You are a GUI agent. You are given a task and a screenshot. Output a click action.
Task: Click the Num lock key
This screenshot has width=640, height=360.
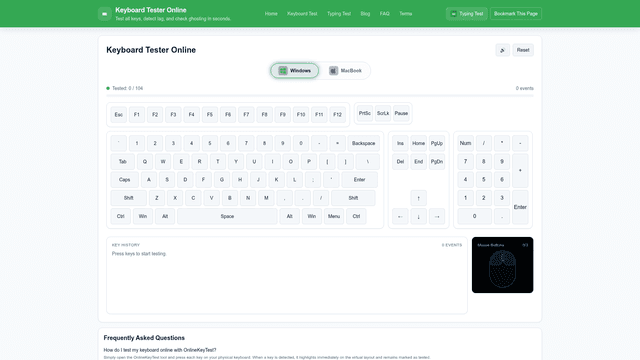pyautogui.click(x=465, y=143)
